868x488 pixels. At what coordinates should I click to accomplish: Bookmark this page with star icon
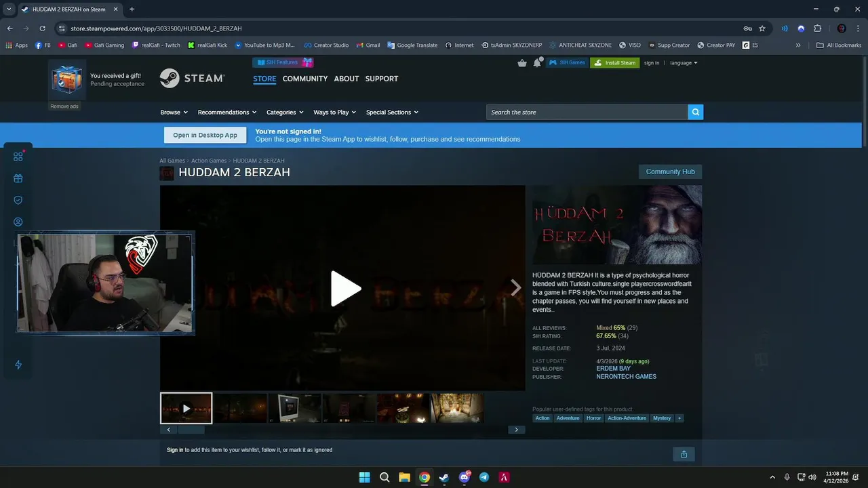coord(762,28)
